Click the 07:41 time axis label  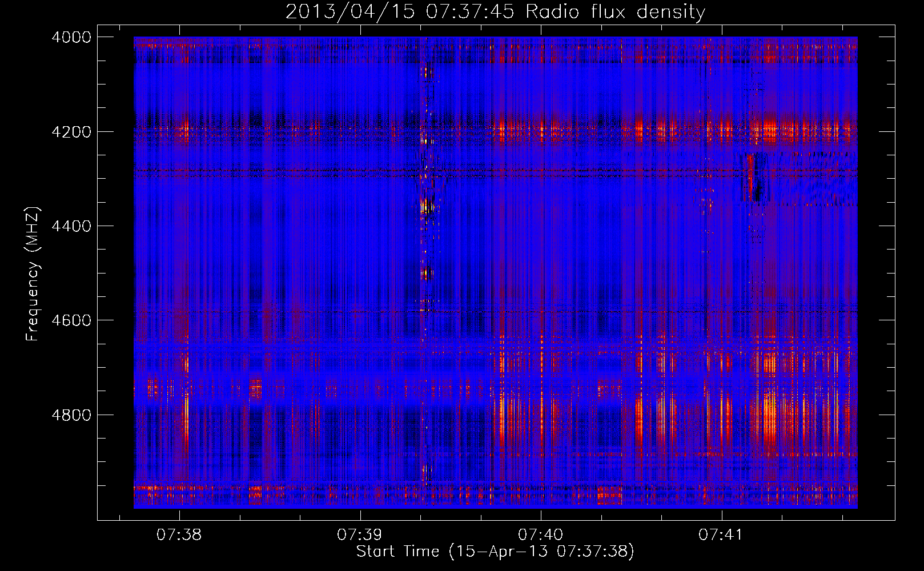pyautogui.click(x=721, y=535)
